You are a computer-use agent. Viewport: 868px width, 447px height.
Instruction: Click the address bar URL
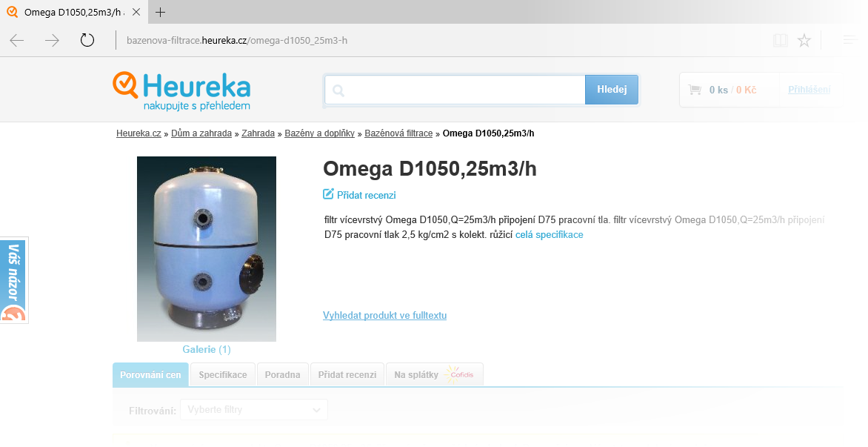[237, 41]
